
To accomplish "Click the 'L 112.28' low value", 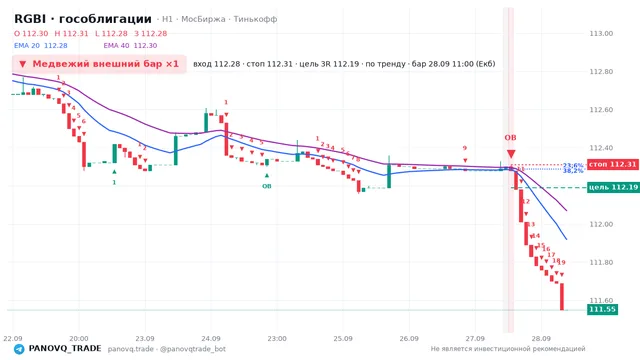I will tap(111, 33).
